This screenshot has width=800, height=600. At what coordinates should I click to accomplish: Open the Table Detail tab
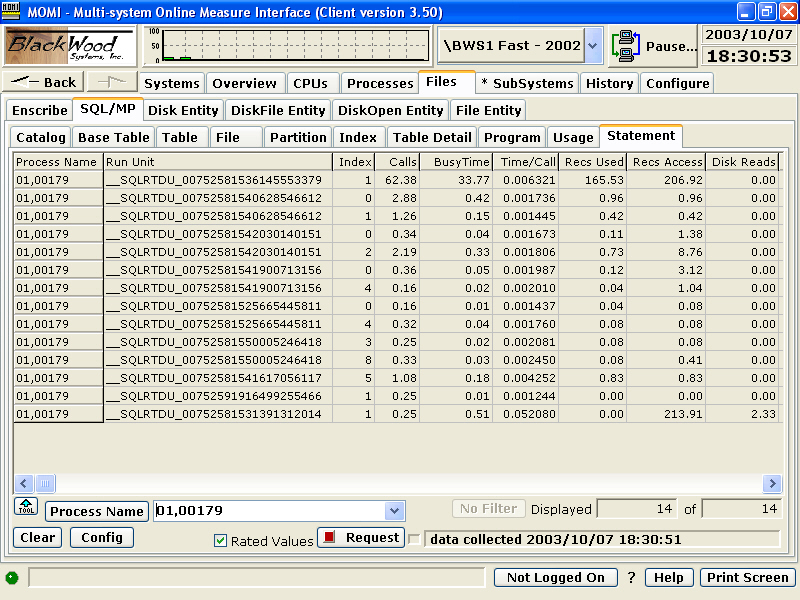tap(431, 137)
